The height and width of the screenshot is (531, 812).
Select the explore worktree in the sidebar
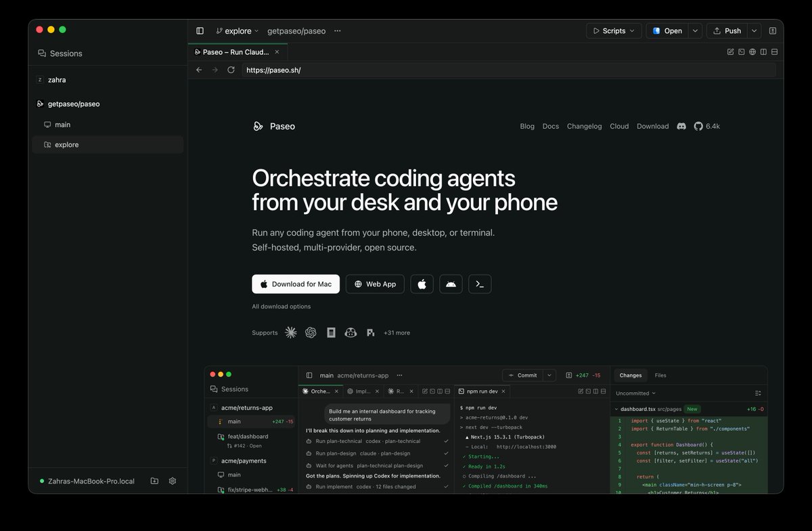(x=108, y=144)
